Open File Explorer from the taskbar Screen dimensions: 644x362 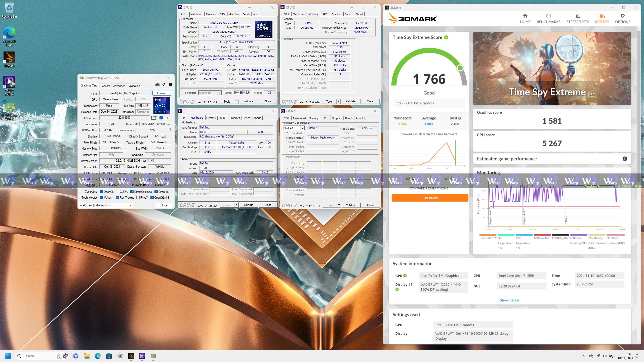(x=87, y=356)
